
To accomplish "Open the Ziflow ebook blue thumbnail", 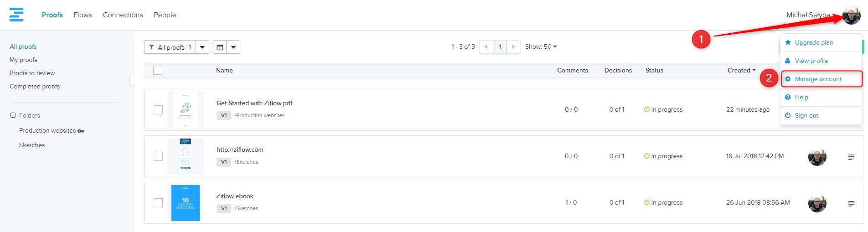I will [x=185, y=203].
